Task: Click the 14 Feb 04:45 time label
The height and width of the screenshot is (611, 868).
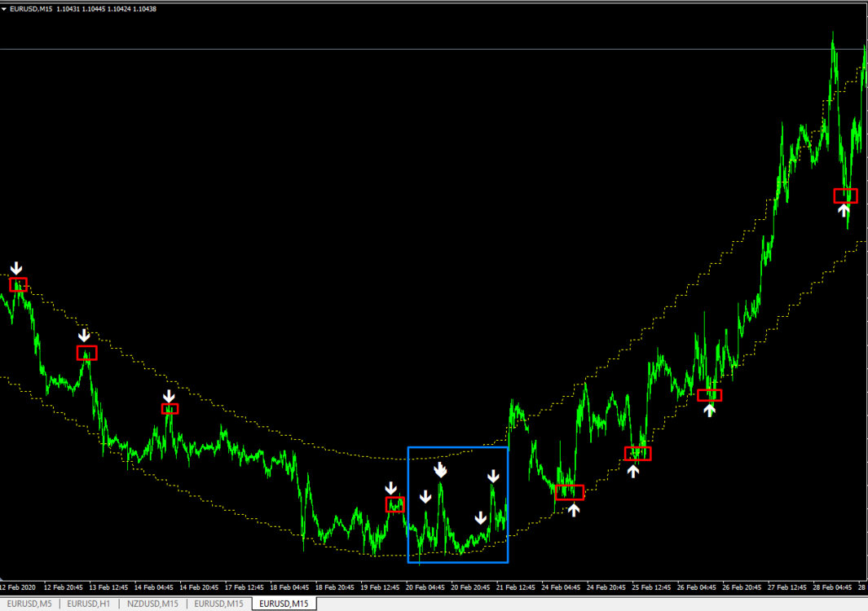Action: coord(154,587)
